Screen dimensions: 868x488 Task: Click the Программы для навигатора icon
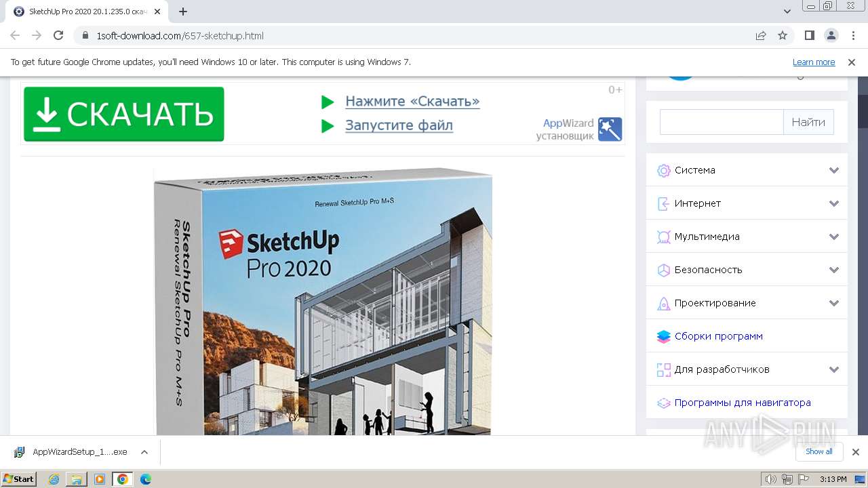[x=663, y=403]
